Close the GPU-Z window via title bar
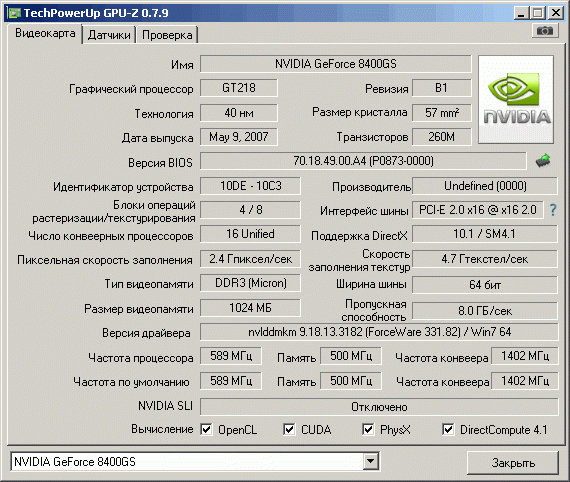Viewport: 570px width, 482px height. click(556, 13)
